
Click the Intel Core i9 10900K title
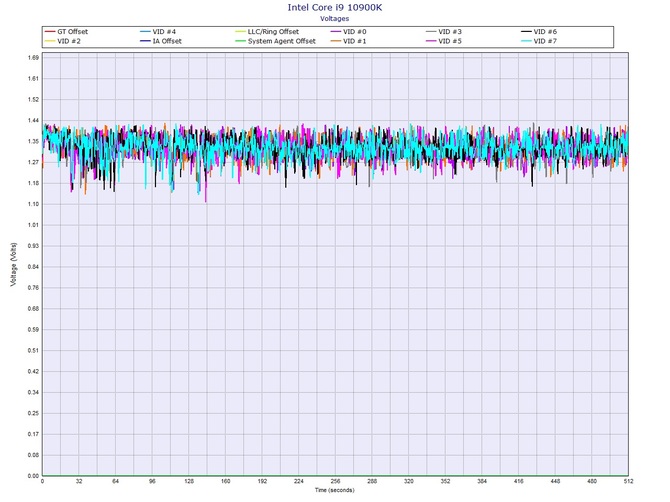335,7
